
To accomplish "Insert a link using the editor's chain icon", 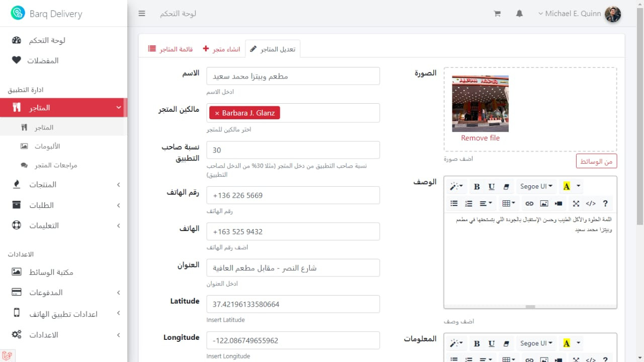I will pyautogui.click(x=529, y=203).
